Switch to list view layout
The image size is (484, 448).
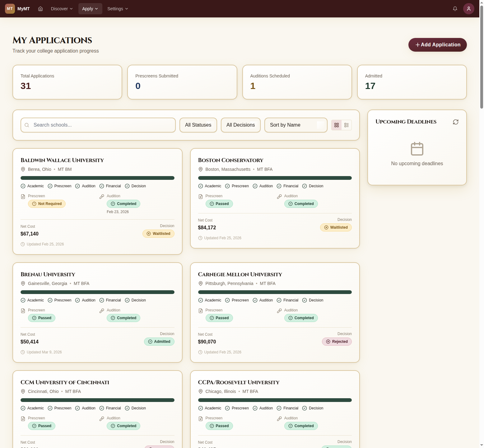pos(347,125)
